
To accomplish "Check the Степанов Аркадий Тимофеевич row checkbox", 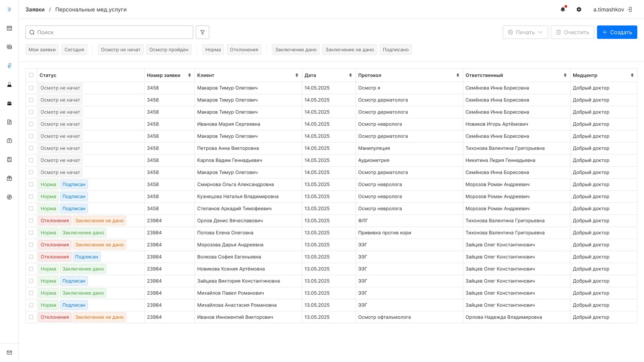I will [x=31, y=209].
